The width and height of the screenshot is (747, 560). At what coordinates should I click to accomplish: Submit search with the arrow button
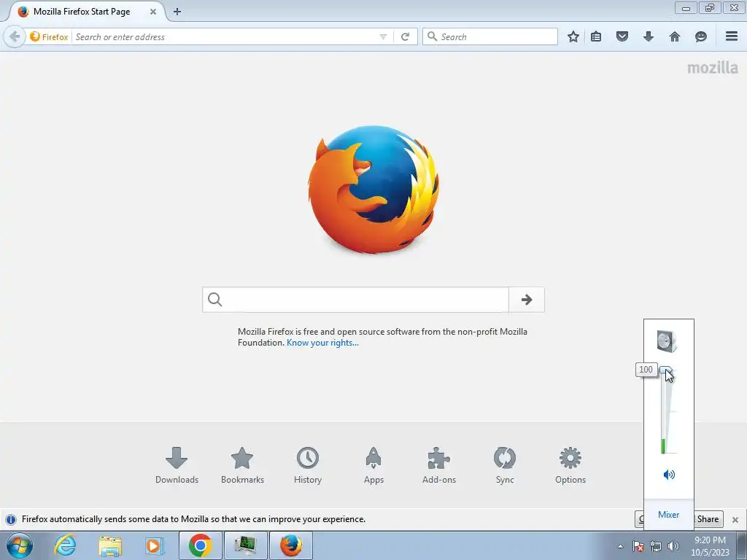tap(527, 300)
